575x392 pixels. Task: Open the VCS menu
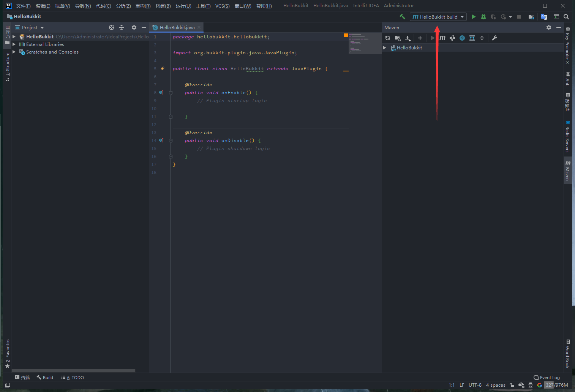(222, 6)
